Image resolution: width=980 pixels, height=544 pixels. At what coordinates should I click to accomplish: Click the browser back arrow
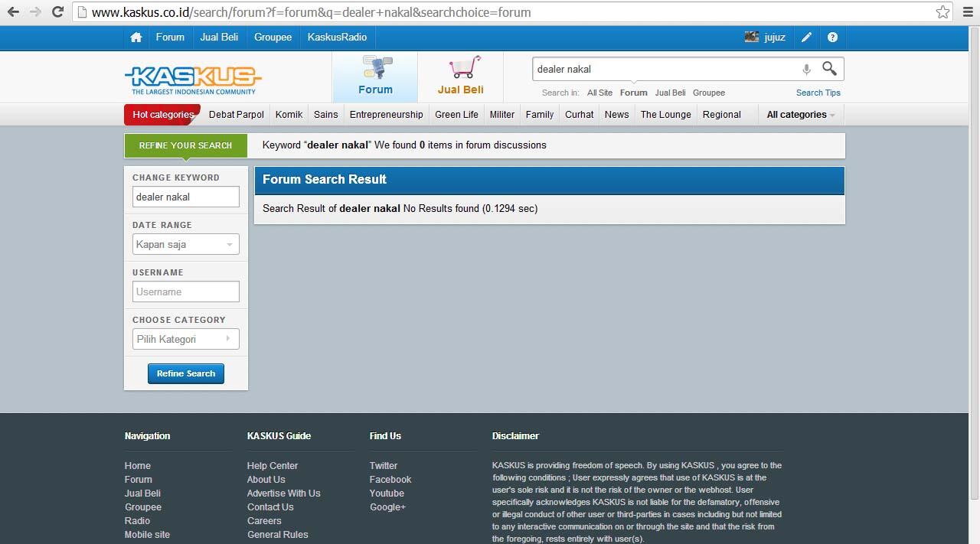point(13,11)
